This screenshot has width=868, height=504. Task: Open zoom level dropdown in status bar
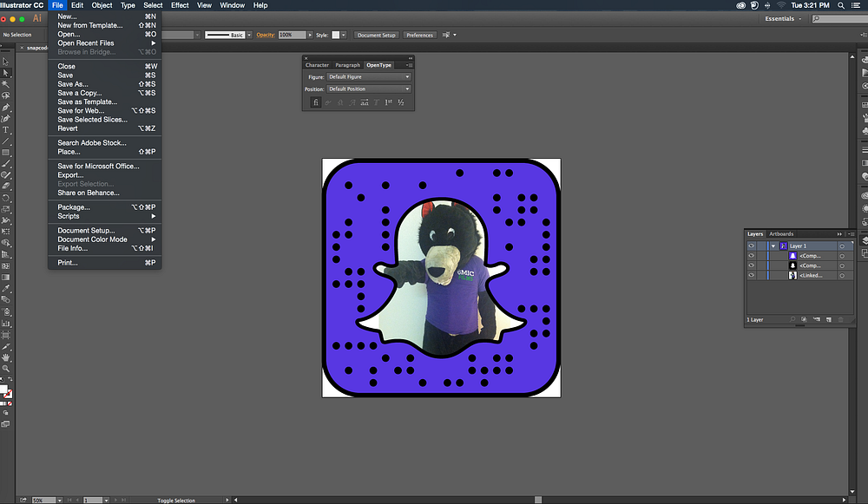tap(59, 501)
